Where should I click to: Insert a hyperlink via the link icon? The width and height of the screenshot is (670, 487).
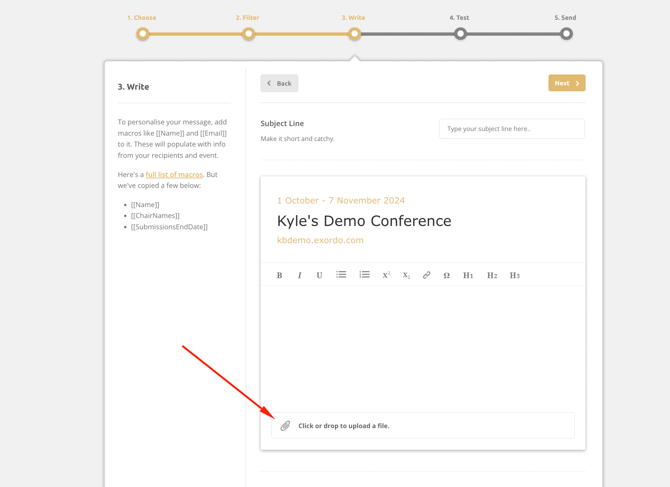(x=426, y=275)
